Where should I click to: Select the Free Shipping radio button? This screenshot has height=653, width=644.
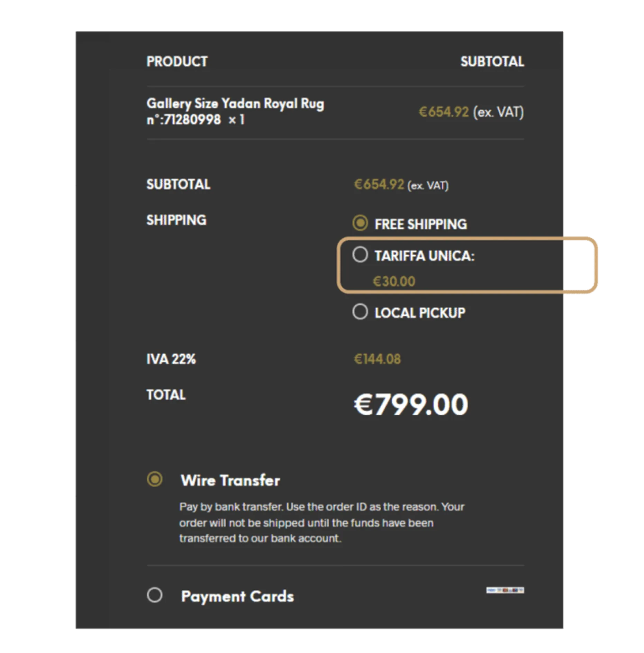coord(360,223)
